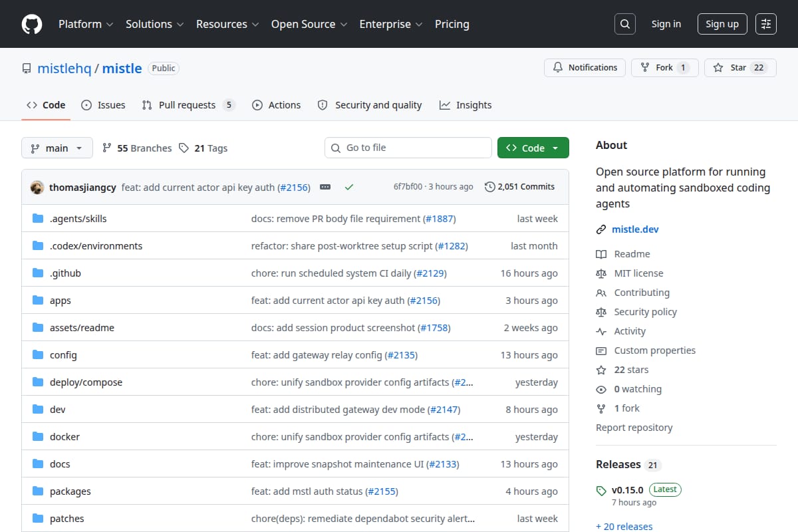
Task: Switch to the Code tab
Action: [x=46, y=105]
